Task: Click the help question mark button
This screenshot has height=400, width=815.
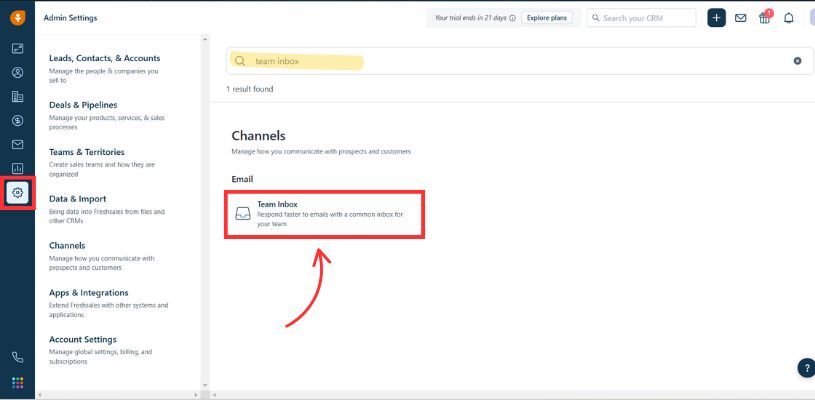Action: 806,368
